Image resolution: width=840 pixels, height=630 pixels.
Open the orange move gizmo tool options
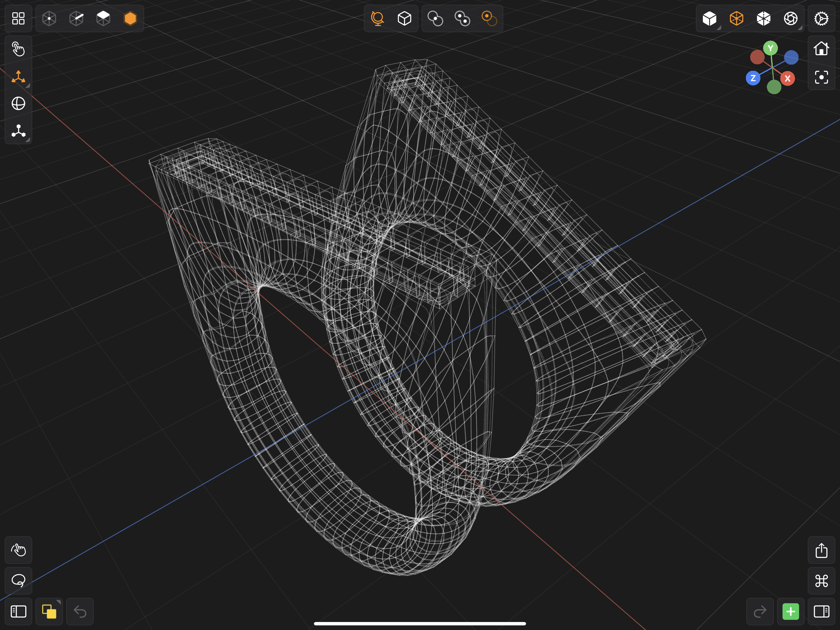(x=18, y=77)
